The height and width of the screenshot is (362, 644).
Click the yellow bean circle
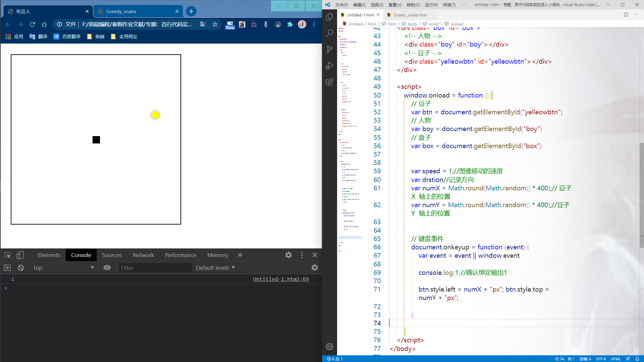(x=155, y=115)
